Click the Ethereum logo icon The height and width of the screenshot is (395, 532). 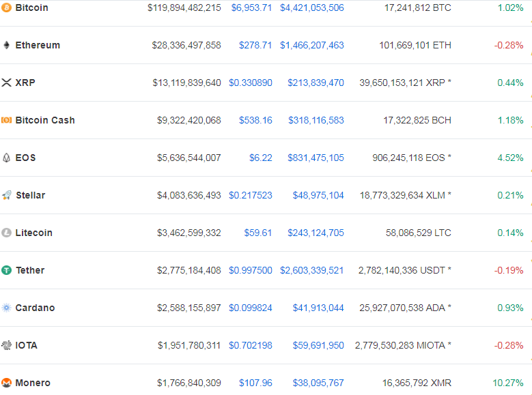click(x=6, y=45)
